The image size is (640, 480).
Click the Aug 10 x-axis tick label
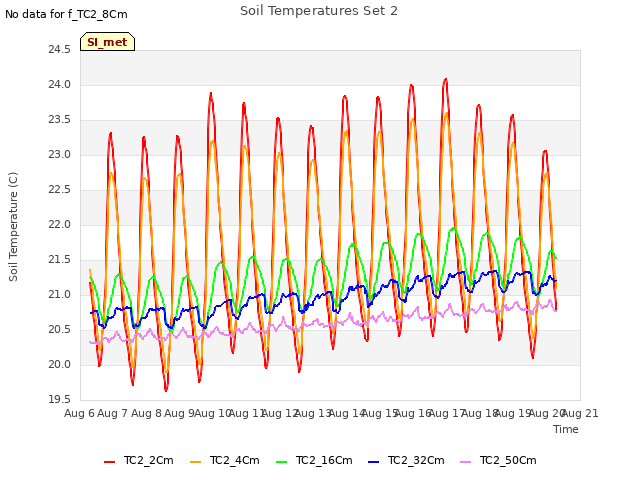click(x=213, y=413)
